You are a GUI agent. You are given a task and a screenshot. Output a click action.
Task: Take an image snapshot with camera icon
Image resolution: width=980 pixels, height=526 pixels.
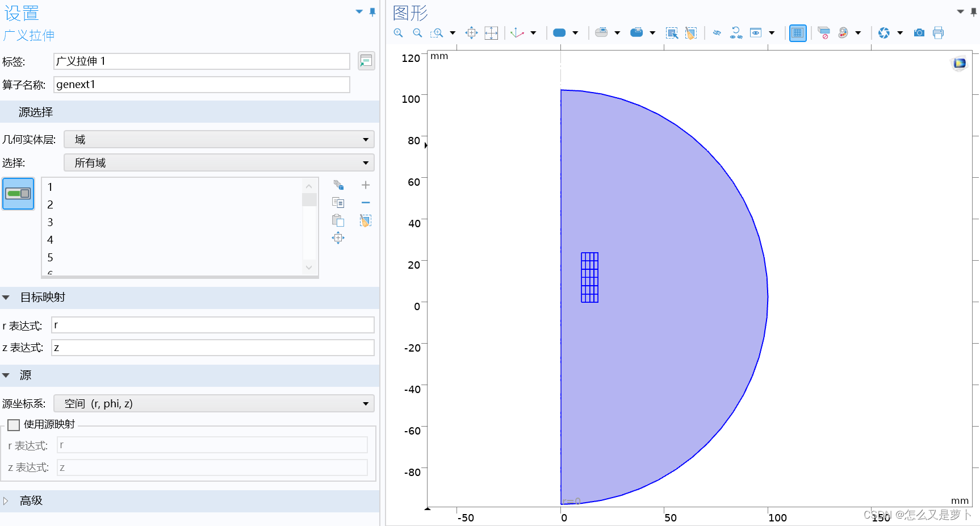click(x=919, y=33)
